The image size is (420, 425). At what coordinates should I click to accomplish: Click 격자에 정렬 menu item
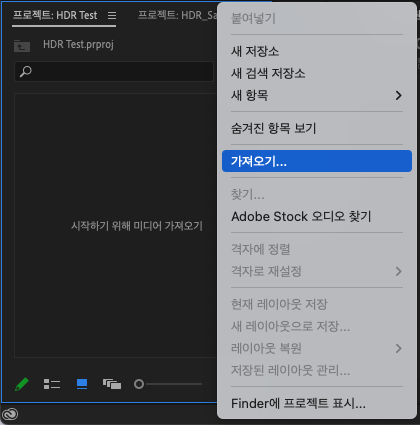click(x=317, y=249)
